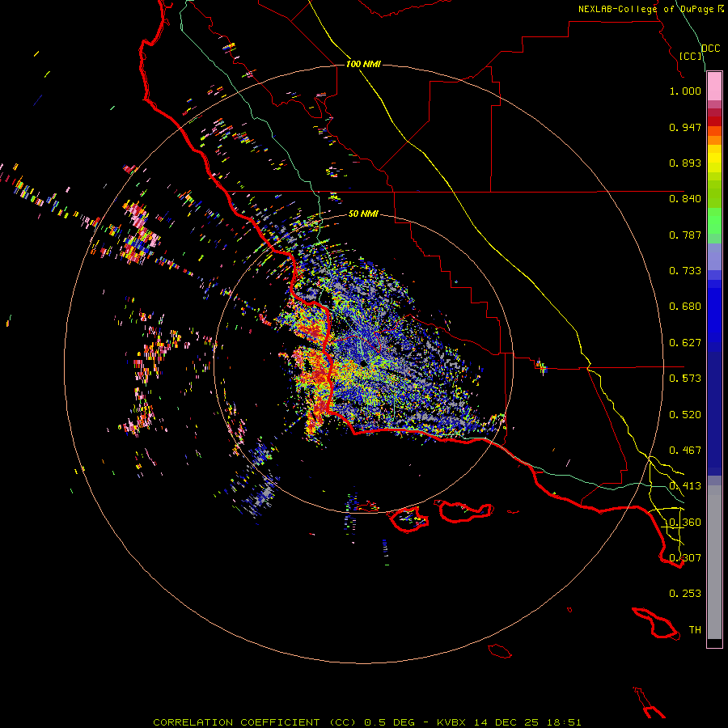Select the 0.253 scale value
The image size is (728, 728).
(x=685, y=594)
